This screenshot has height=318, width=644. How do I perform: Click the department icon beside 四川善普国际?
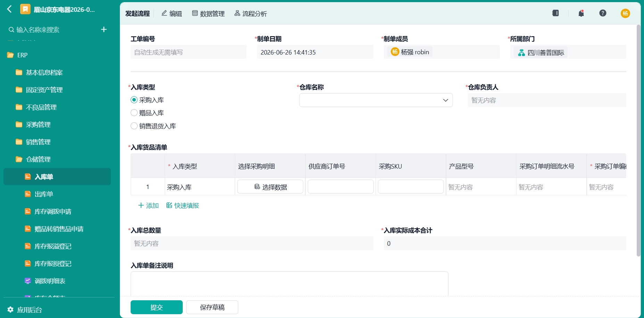521,53
